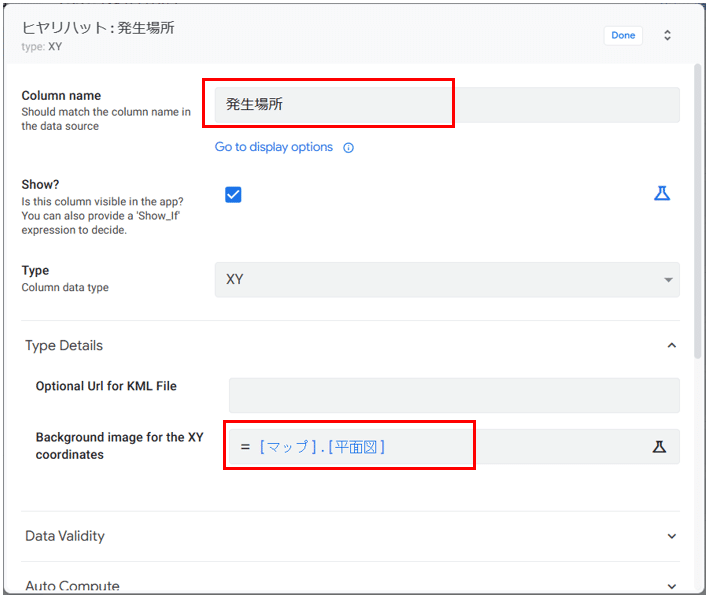Expand the Data Validity section
Viewport: 709px width, 600px height.
[671, 536]
